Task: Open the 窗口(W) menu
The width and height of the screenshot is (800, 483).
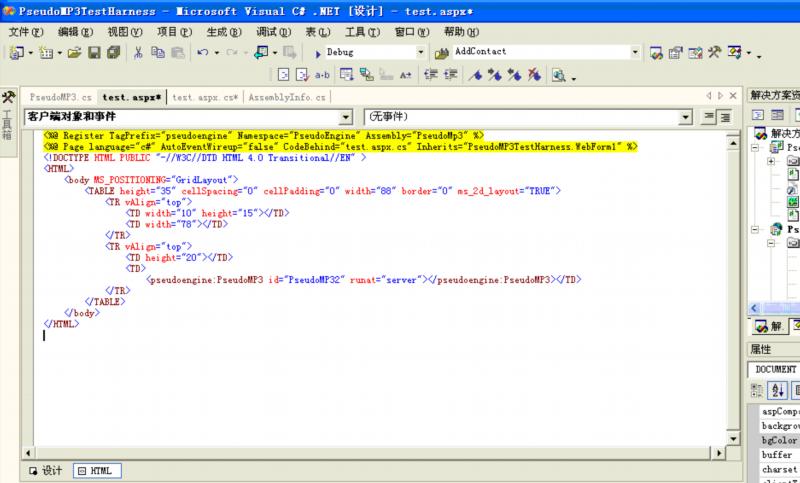Action: coord(412,32)
